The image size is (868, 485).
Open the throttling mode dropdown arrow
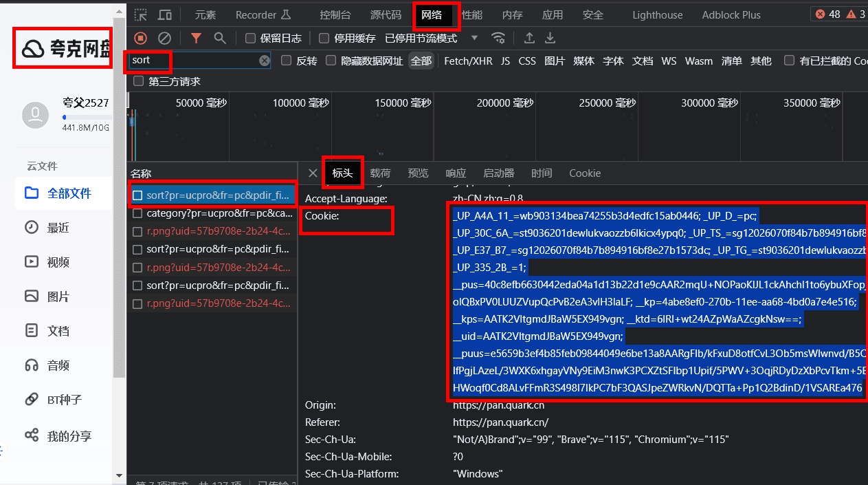click(x=474, y=38)
